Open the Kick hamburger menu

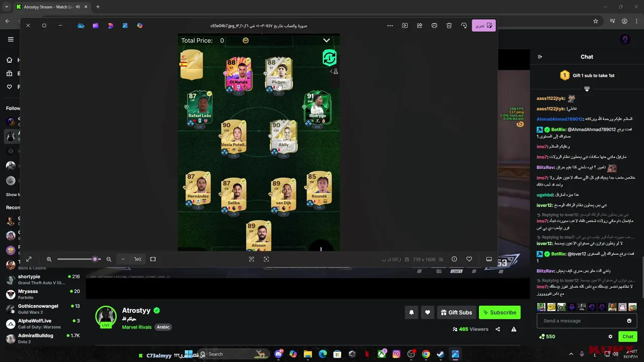point(11,39)
